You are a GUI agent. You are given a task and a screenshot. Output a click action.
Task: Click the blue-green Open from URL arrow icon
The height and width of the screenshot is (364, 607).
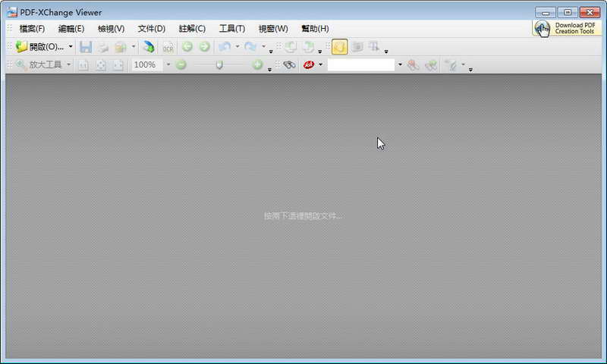point(148,47)
